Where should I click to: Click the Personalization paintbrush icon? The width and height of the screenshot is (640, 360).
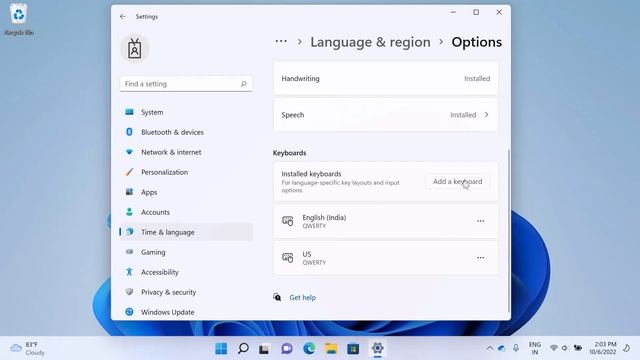129,172
